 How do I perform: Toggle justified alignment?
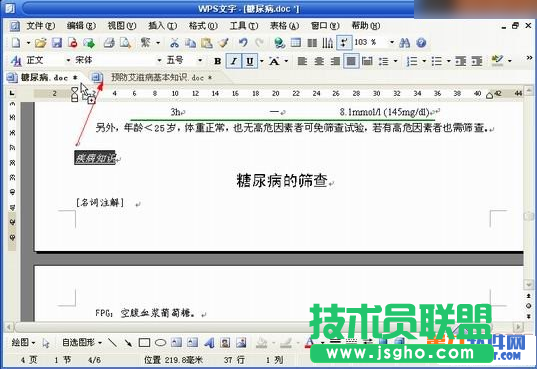351,61
